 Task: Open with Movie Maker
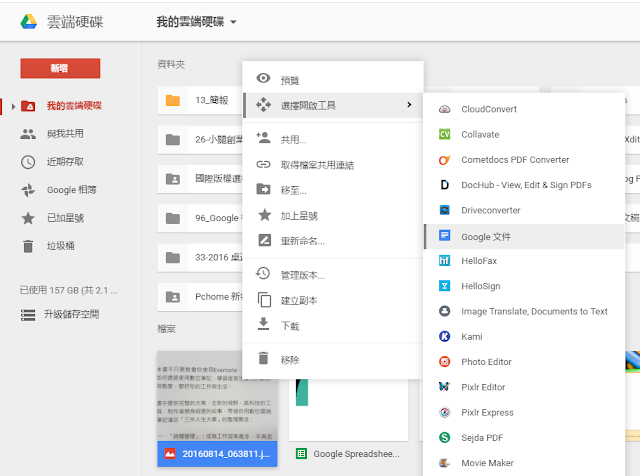click(524, 463)
